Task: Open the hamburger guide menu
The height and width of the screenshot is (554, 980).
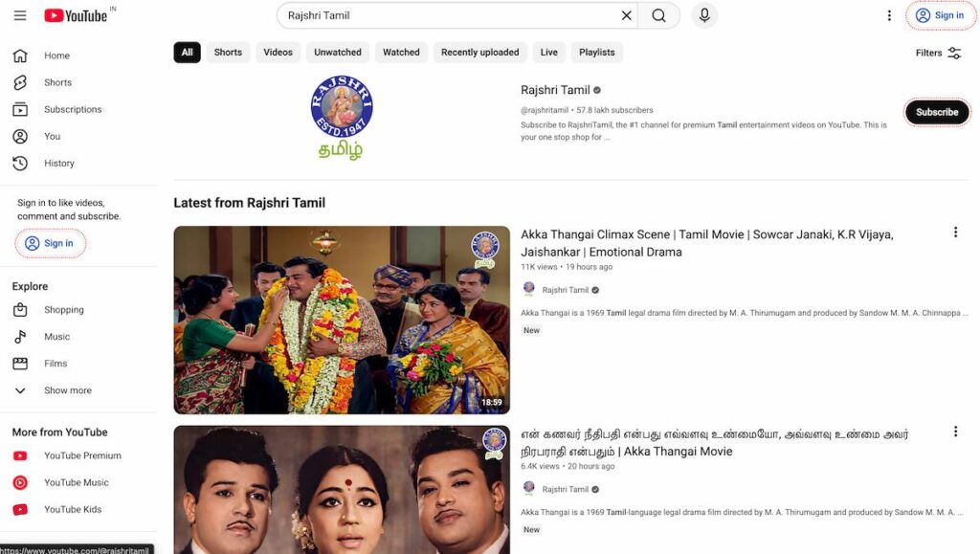Action: click(20, 15)
